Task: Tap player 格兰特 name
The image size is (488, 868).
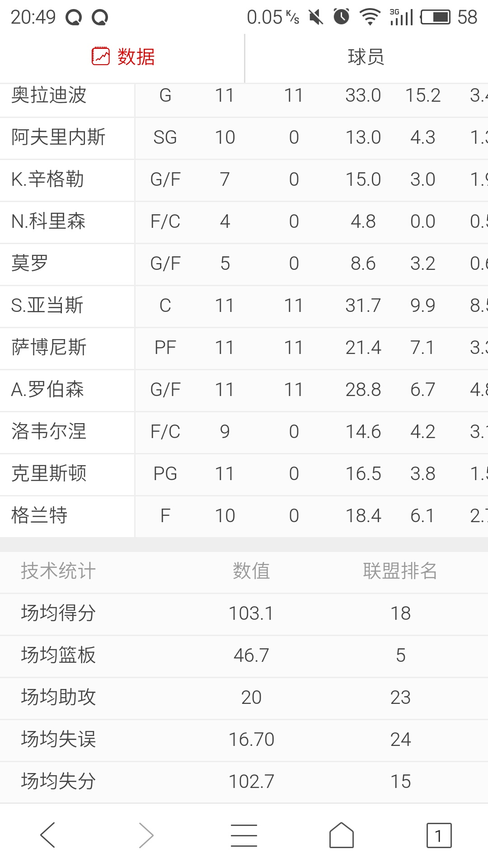Action: pos(39,516)
